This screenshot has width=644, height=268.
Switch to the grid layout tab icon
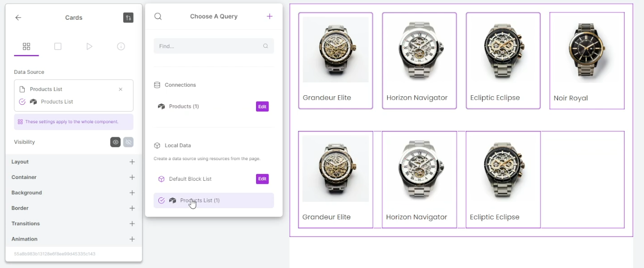click(x=27, y=46)
